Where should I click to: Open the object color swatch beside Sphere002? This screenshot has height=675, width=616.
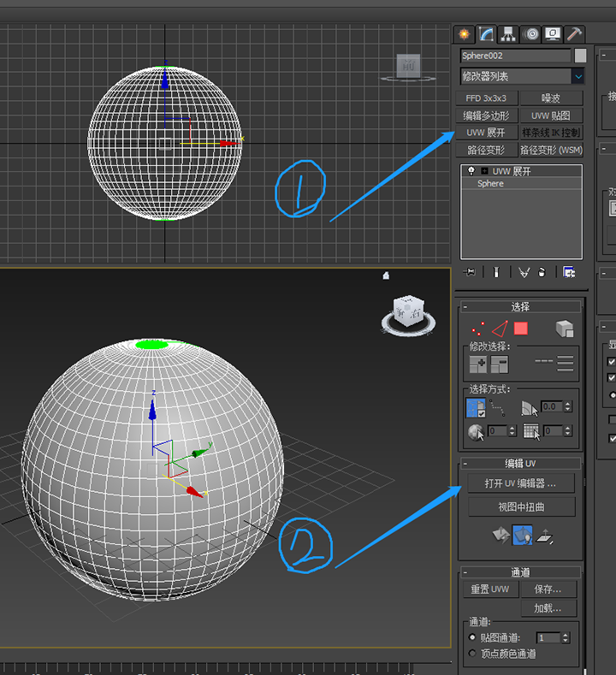tap(580, 56)
